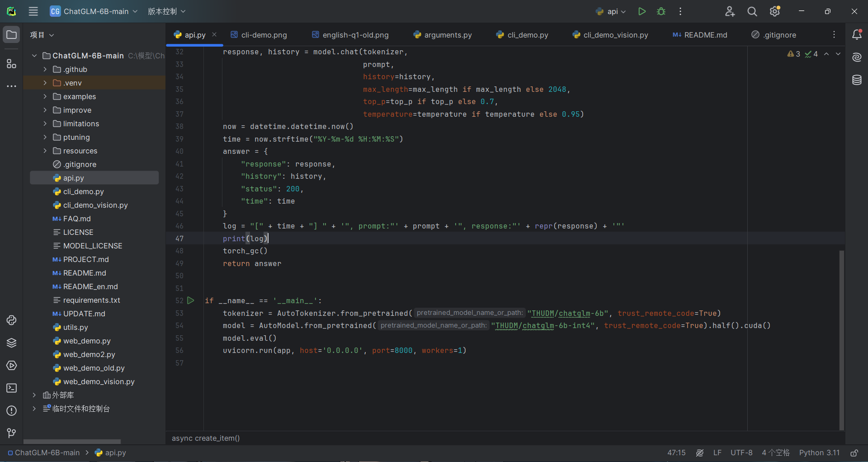Run the api configuration with the green play button
Image resolution: width=868 pixels, height=462 pixels.
pyautogui.click(x=642, y=11)
